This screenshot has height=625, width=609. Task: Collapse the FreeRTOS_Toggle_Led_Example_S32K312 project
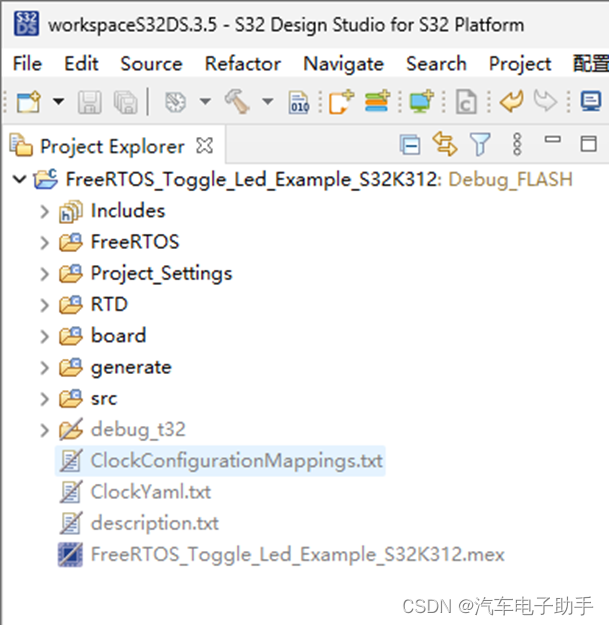[20, 179]
